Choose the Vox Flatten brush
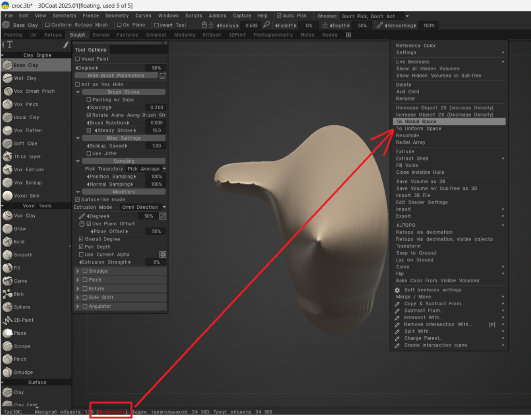This screenshot has height=420, width=531. click(27, 130)
